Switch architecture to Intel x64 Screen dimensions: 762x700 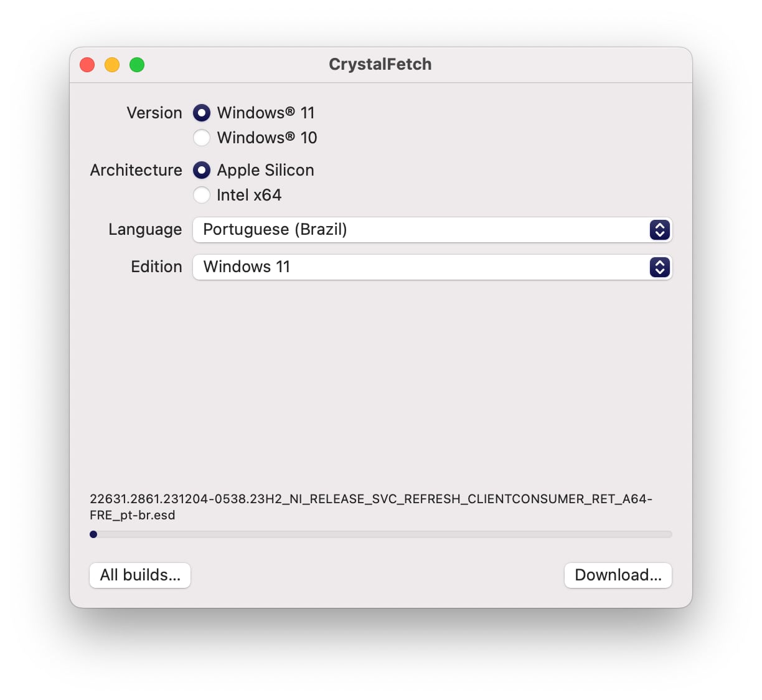[202, 195]
